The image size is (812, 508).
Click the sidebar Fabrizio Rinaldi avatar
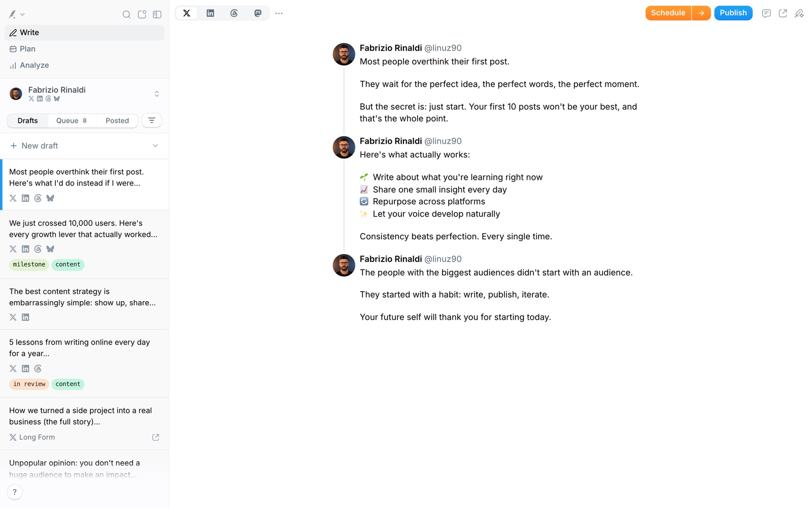16,93
